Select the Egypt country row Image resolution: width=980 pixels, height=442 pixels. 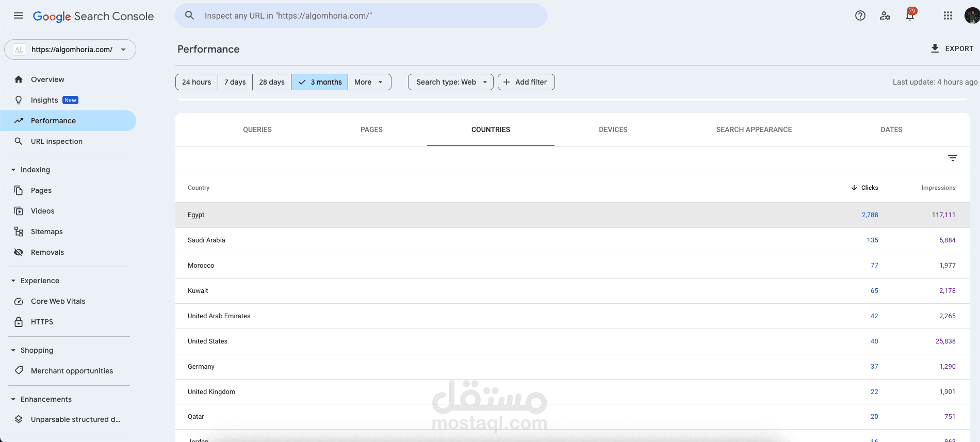point(573,215)
